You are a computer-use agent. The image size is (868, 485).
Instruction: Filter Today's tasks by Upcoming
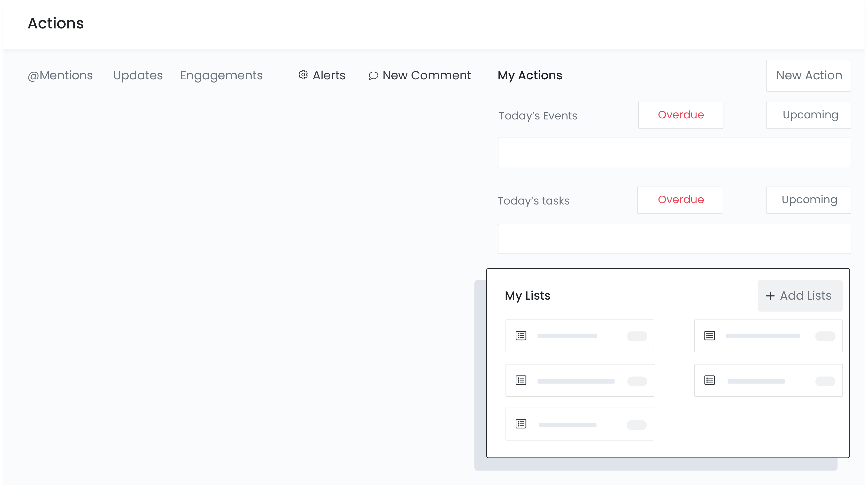click(x=808, y=200)
